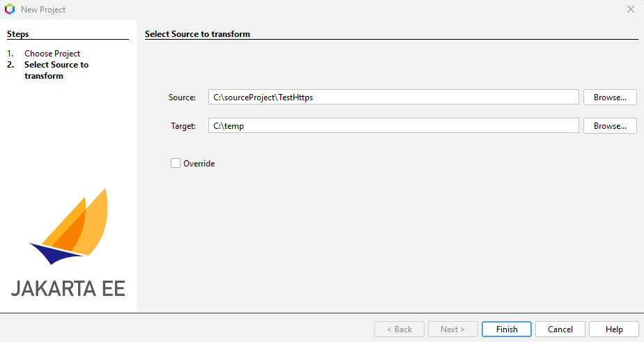Click the disabled Next button

point(452,329)
